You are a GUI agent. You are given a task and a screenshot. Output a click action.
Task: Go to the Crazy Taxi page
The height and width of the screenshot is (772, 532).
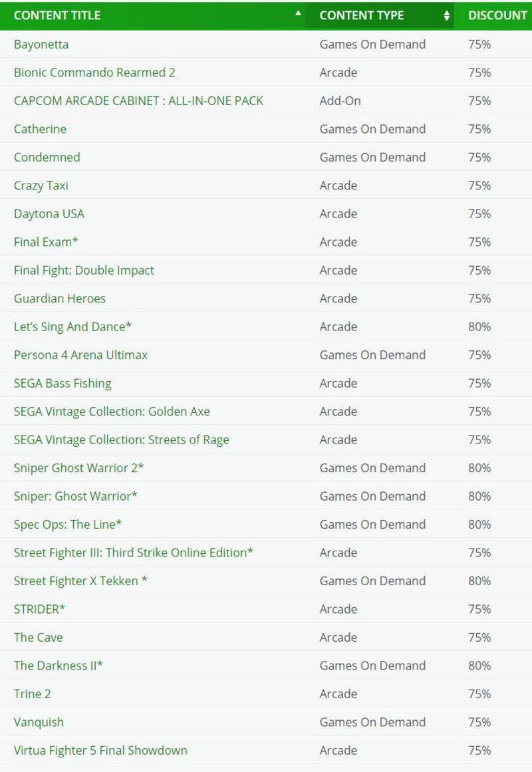[41, 186]
